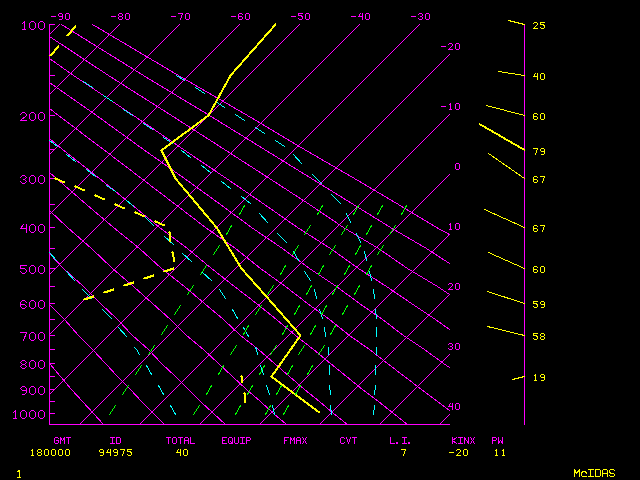The image size is (640, 480).
Task: Click the -50 temperature label at top
Action: (300, 16)
